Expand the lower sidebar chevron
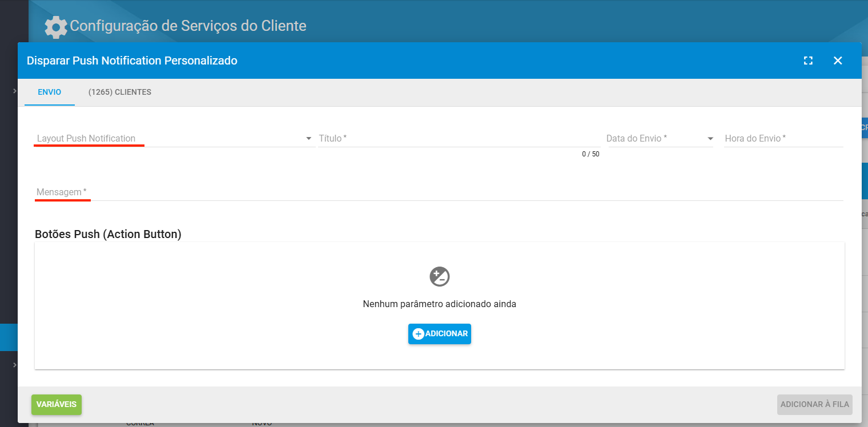The image size is (868, 427). click(15, 365)
